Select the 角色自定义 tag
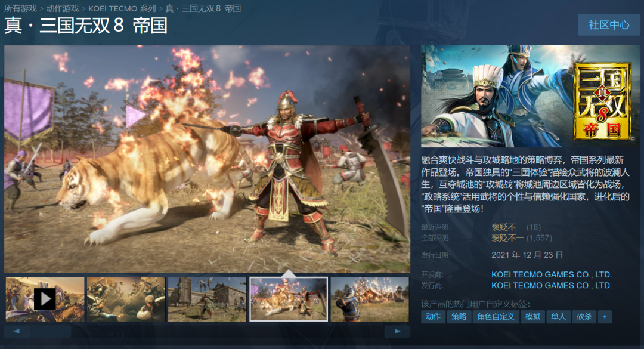 tap(496, 317)
